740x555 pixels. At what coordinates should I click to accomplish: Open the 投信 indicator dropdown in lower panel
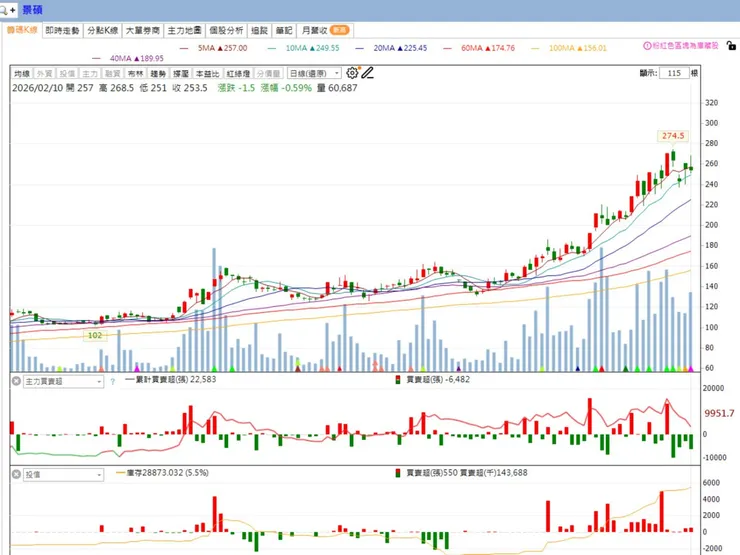pos(63,475)
